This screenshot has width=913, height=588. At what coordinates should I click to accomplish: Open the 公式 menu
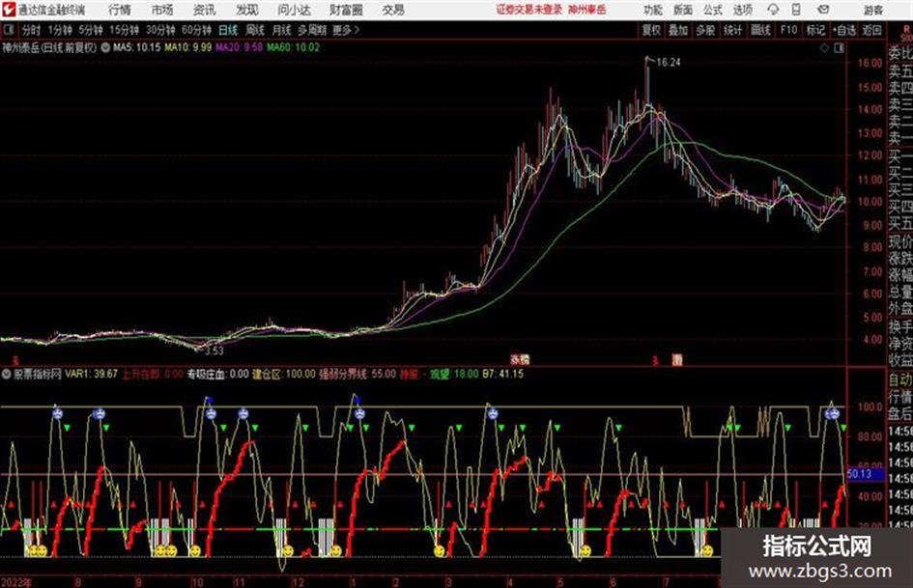(712, 10)
